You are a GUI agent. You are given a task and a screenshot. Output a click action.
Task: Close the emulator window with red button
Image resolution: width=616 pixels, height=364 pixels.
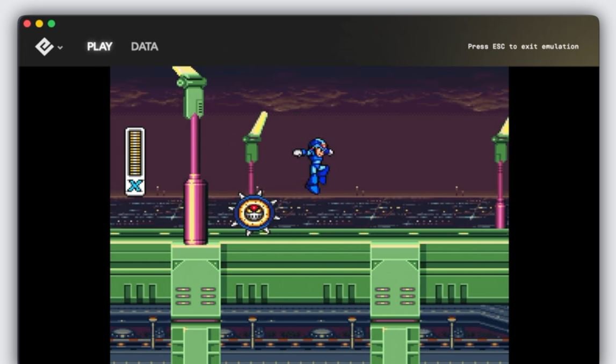(x=27, y=24)
